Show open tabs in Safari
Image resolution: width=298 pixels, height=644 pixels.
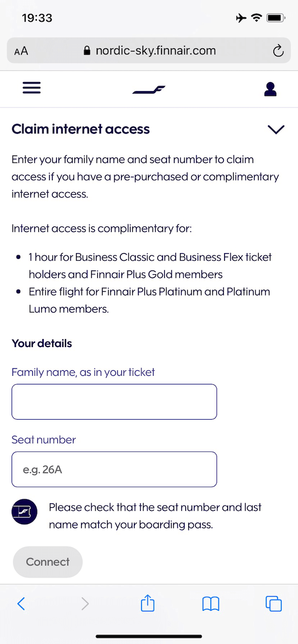point(273,604)
